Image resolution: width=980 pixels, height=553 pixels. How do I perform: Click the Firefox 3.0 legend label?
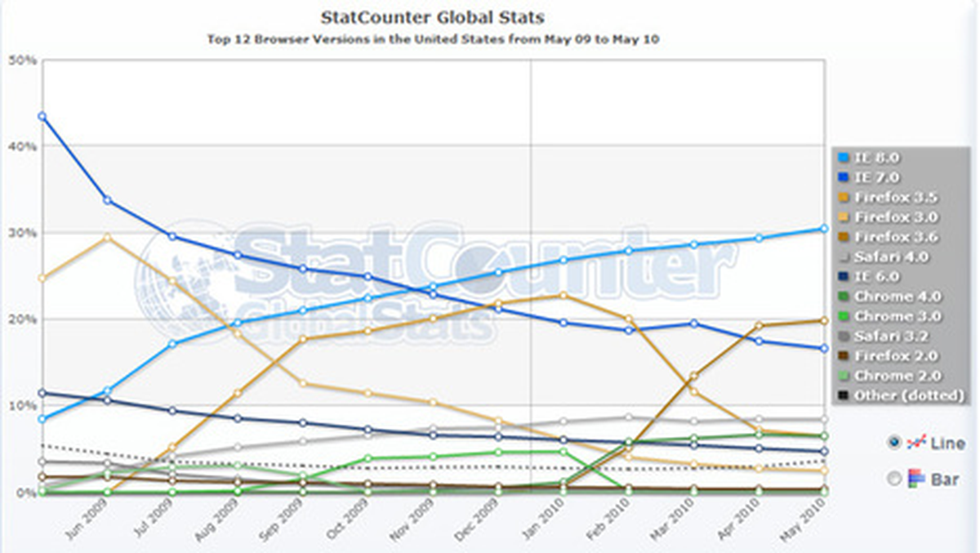pyautogui.click(x=897, y=217)
